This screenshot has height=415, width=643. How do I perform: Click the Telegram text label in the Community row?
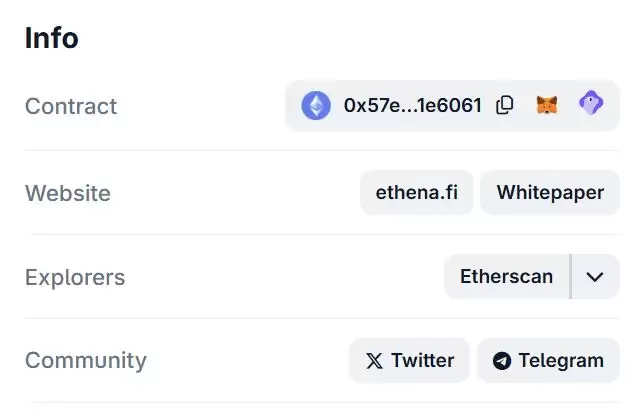click(561, 361)
